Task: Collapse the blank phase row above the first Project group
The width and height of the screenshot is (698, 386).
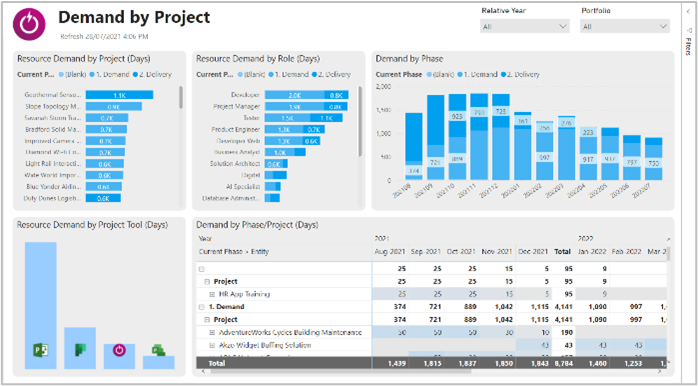Action: click(202, 269)
